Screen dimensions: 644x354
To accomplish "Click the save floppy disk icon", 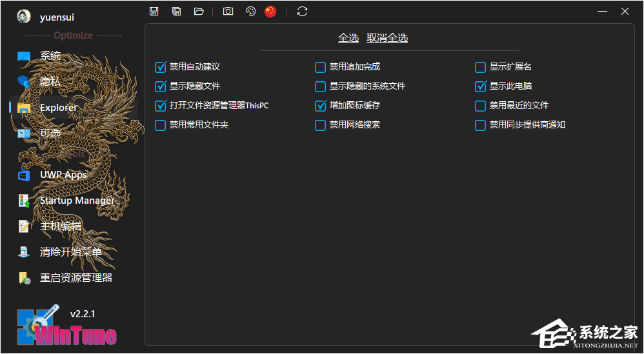I will point(154,12).
